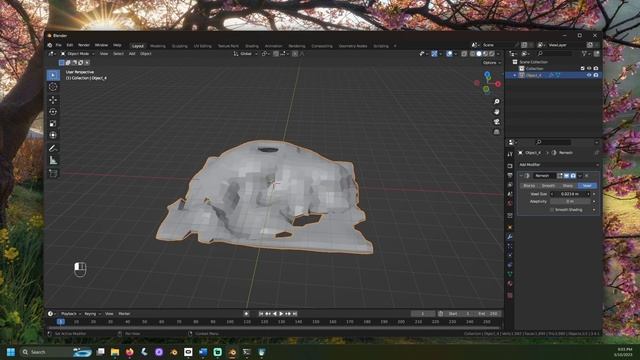Toggle Collection visibility eye in outliner
Viewport: 640px width, 360px height.
(589, 69)
